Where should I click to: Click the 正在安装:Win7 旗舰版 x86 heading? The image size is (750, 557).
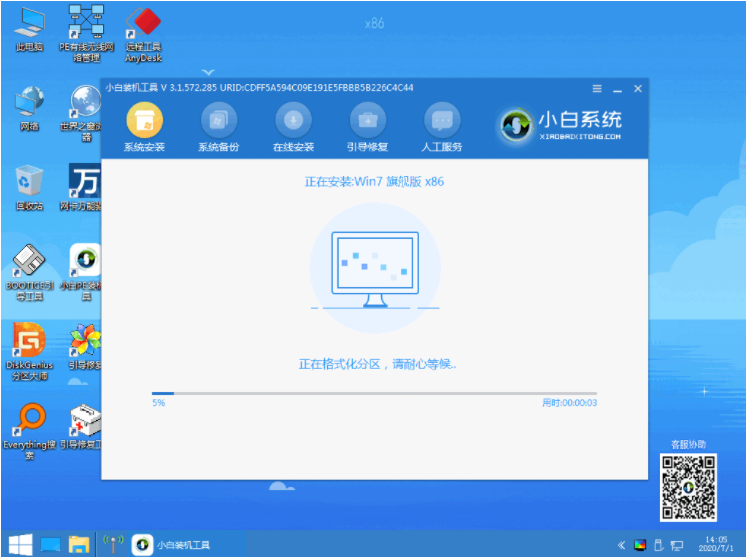pos(374,182)
